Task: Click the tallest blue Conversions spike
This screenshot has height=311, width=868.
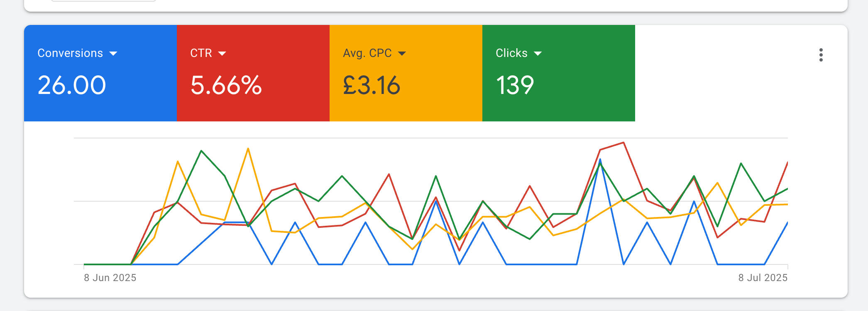Action: click(600, 160)
